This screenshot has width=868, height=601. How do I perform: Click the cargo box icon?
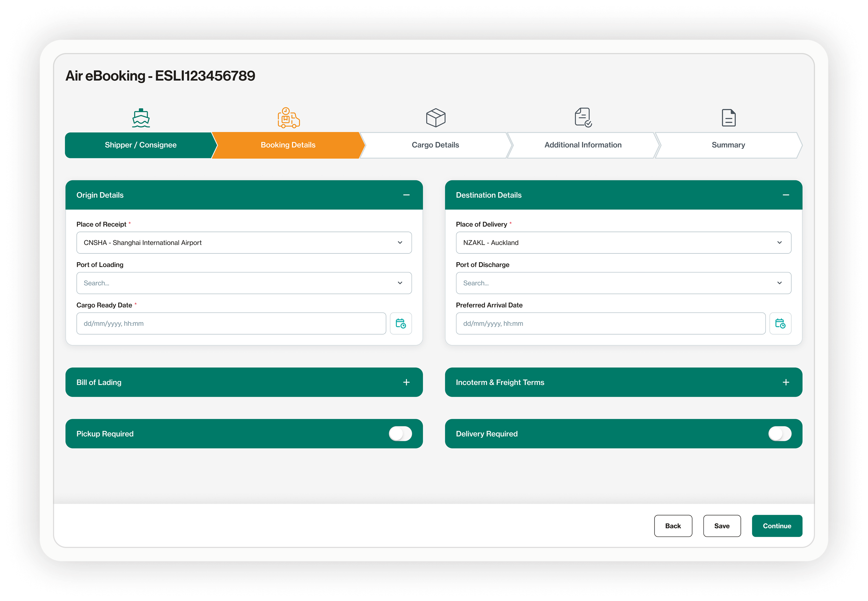(x=435, y=118)
